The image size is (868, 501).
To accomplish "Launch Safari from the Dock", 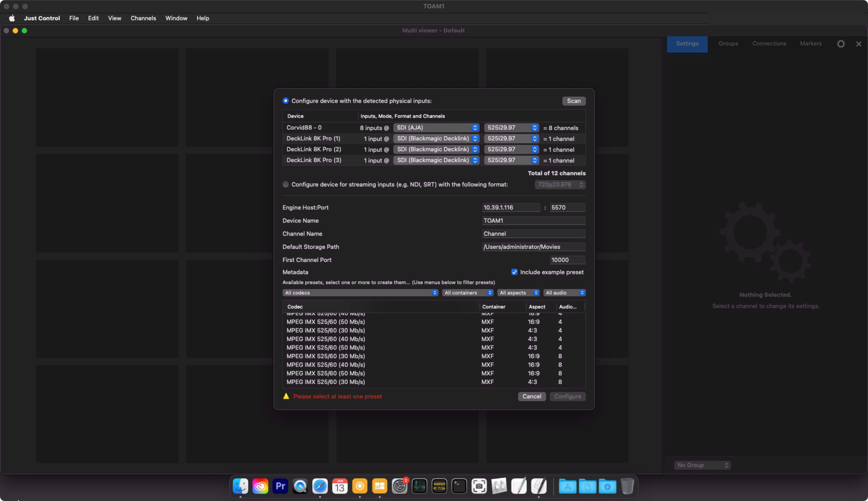I will (x=320, y=486).
